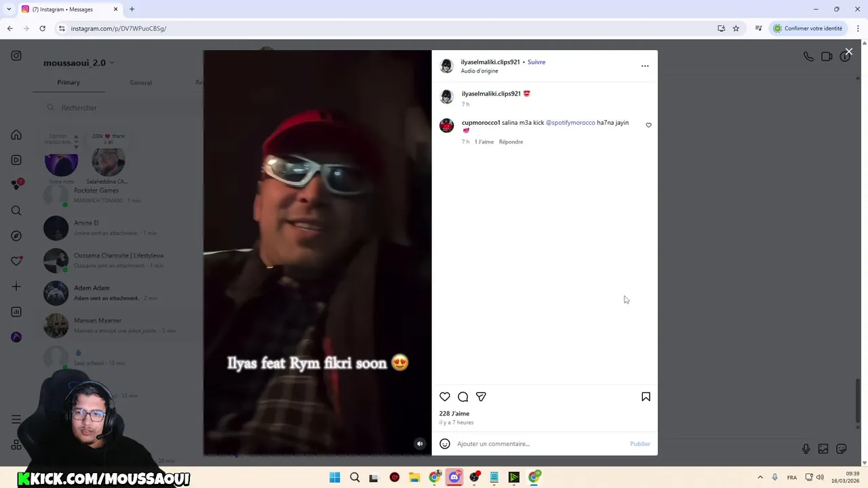Share the post via paper plane icon
Image resolution: width=868 pixels, height=488 pixels.
point(481,396)
